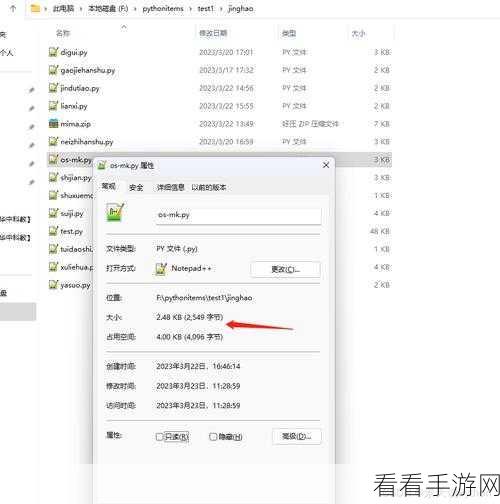This screenshot has width=500, height=504.
Task: Click the shijian.py file name
Action: click(x=76, y=178)
